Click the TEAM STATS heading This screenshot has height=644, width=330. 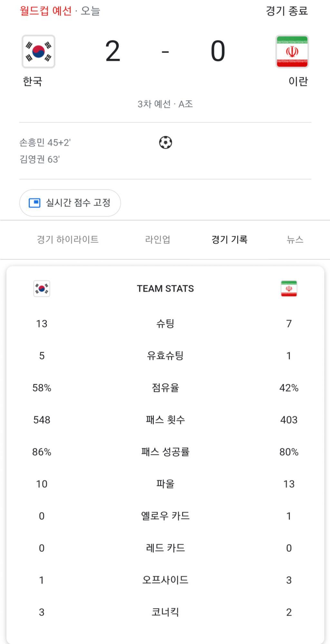(x=165, y=289)
